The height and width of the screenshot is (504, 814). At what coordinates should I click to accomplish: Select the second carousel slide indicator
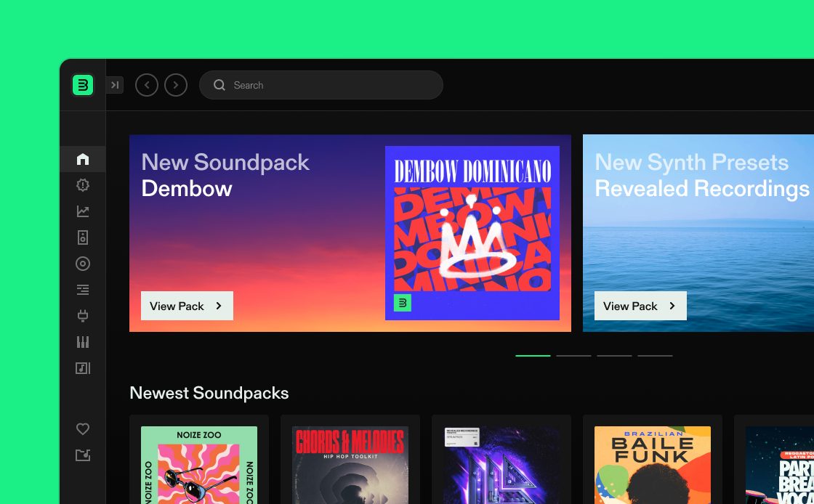pyautogui.click(x=573, y=356)
